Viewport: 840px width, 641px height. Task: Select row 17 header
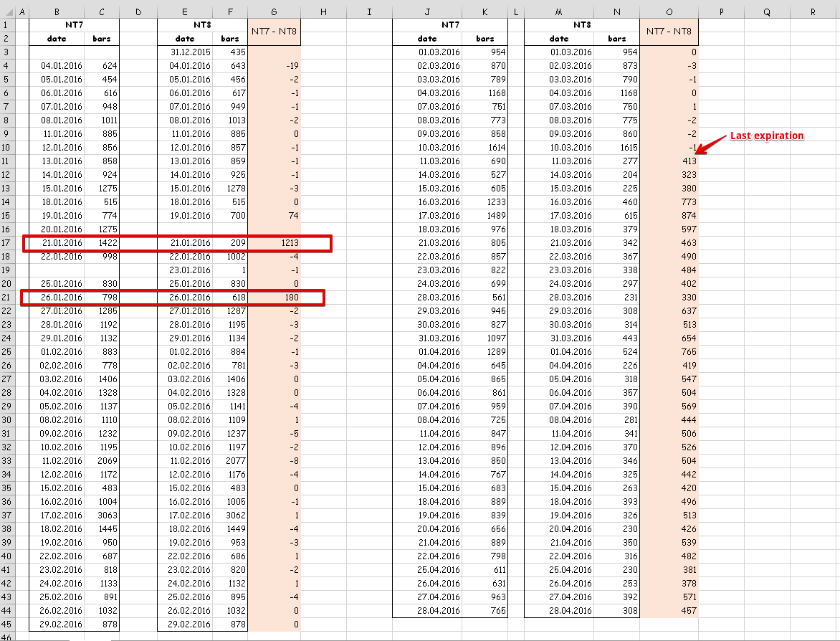(x=6, y=243)
